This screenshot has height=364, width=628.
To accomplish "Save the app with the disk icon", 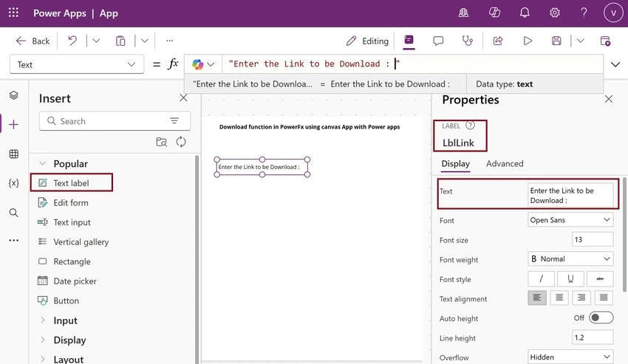I will coord(557,41).
